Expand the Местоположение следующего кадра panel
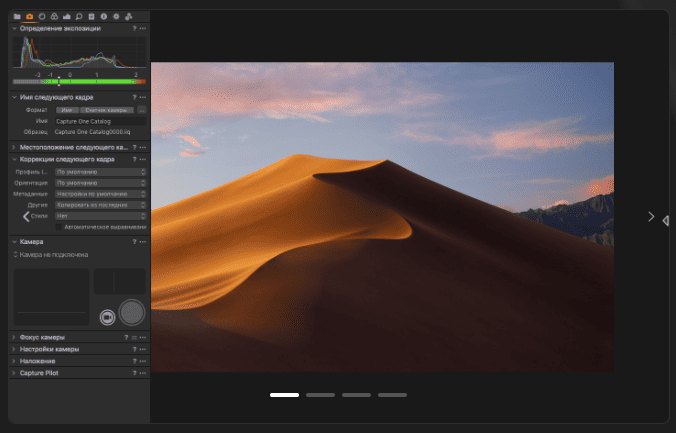 pos(14,147)
